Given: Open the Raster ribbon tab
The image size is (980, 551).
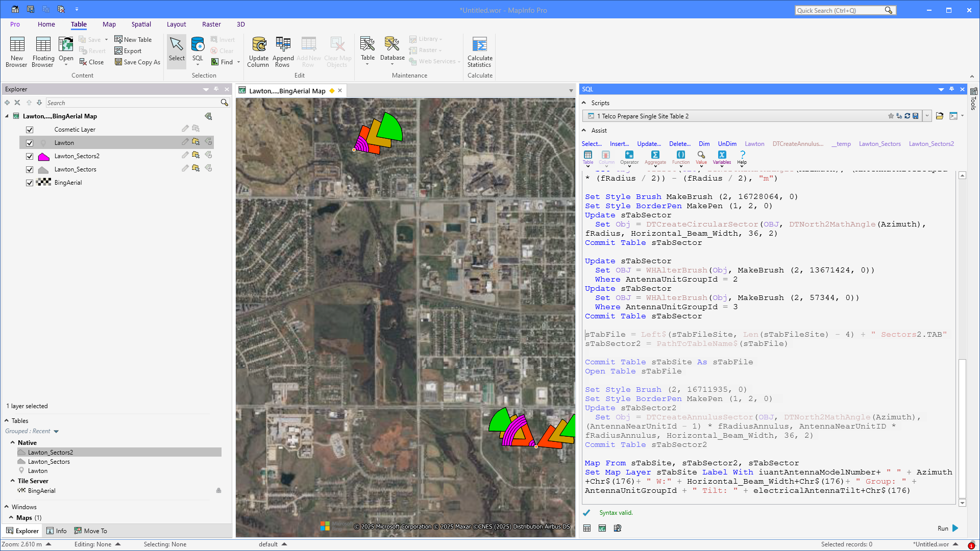Looking at the screenshot, I should point(211,24).
